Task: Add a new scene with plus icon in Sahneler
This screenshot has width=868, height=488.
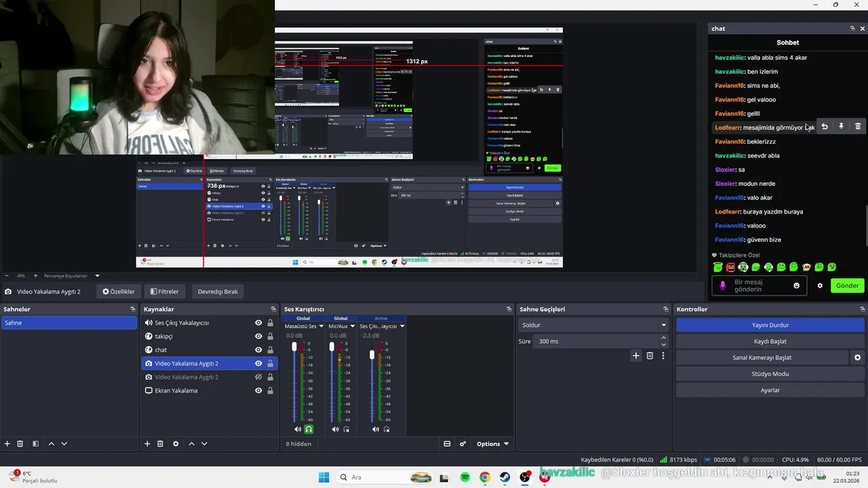Action: pyautogui.click(x=7, y=444)
